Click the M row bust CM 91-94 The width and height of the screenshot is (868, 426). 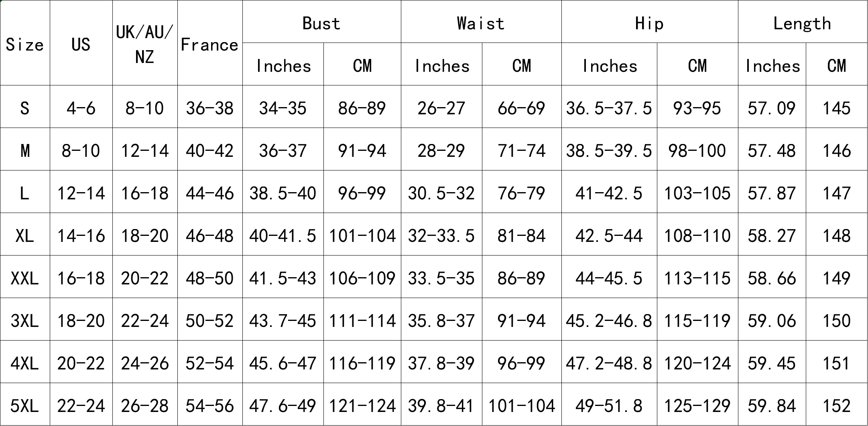click(x=362, y=150)
